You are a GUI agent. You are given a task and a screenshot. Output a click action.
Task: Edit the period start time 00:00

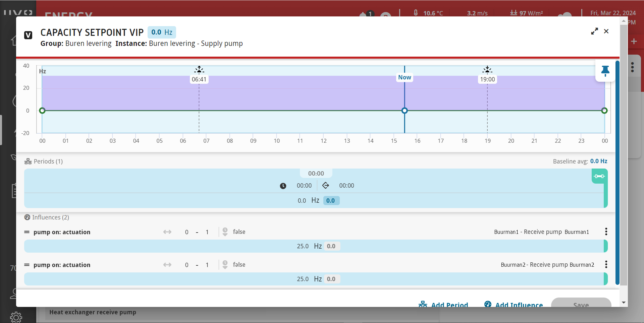[x=304, y=186]
